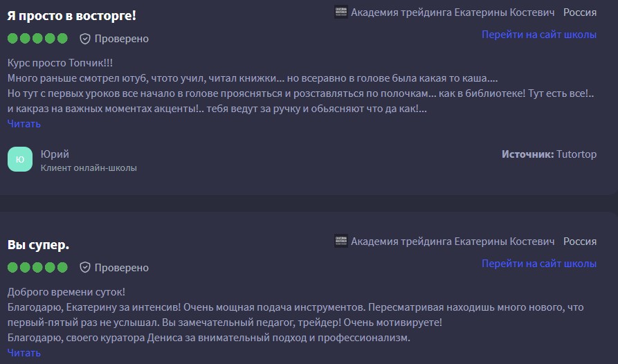618x364 pixels.
Task: Select the school name in the "Вы супер." review
Action: click(x=453, y=242)
